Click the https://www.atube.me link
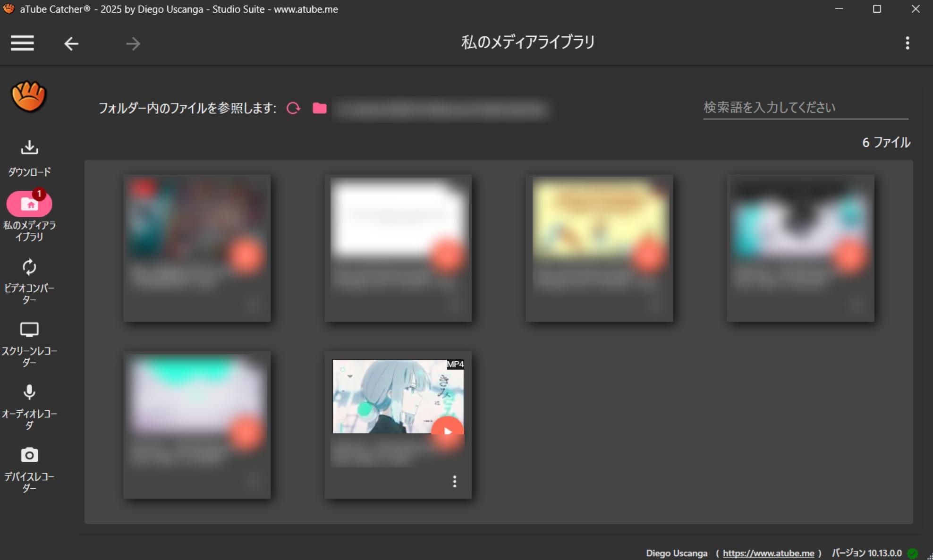This screenshot has width=933, height=560. [768, 553]
